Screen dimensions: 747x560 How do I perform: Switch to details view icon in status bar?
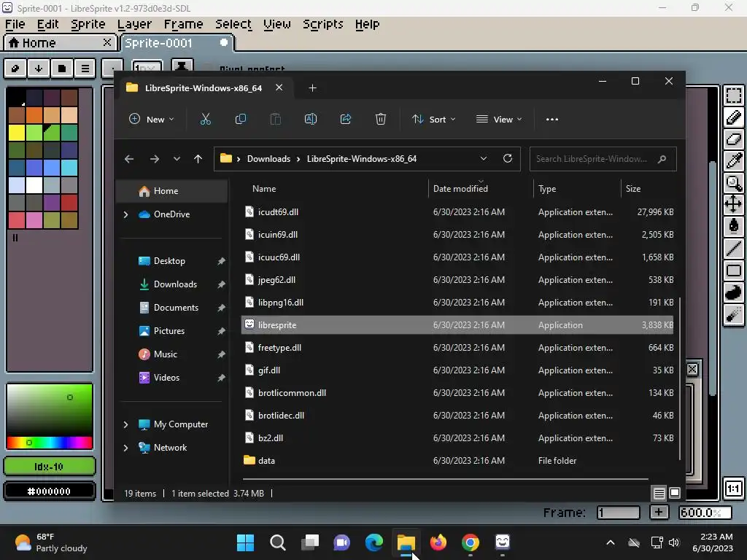[659, 494]
